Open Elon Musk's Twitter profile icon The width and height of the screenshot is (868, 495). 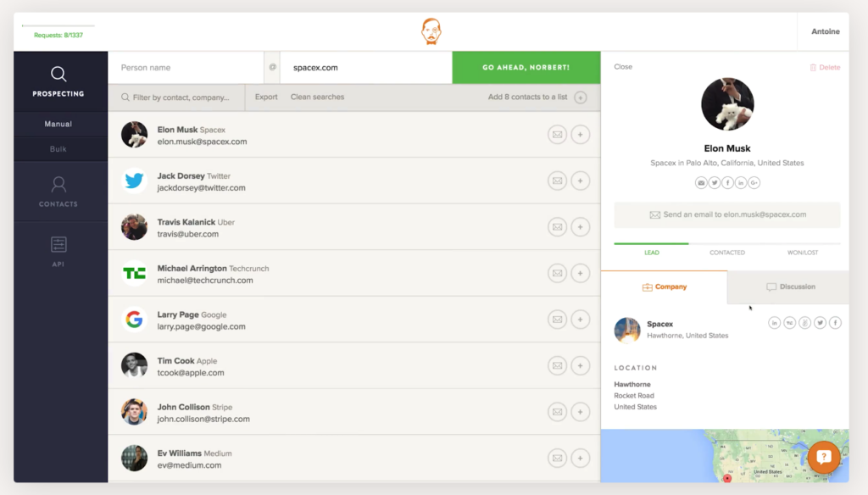coord(715,183)
